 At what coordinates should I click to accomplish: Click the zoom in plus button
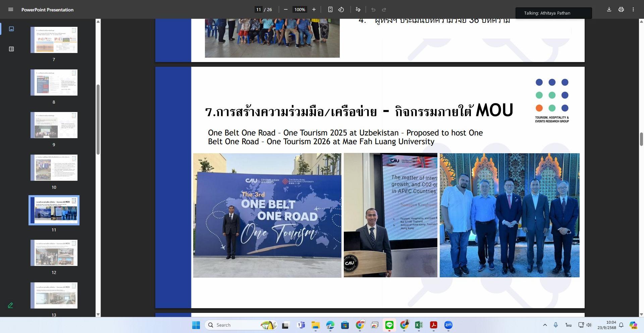pyautogui.click(x=314, y=9)
